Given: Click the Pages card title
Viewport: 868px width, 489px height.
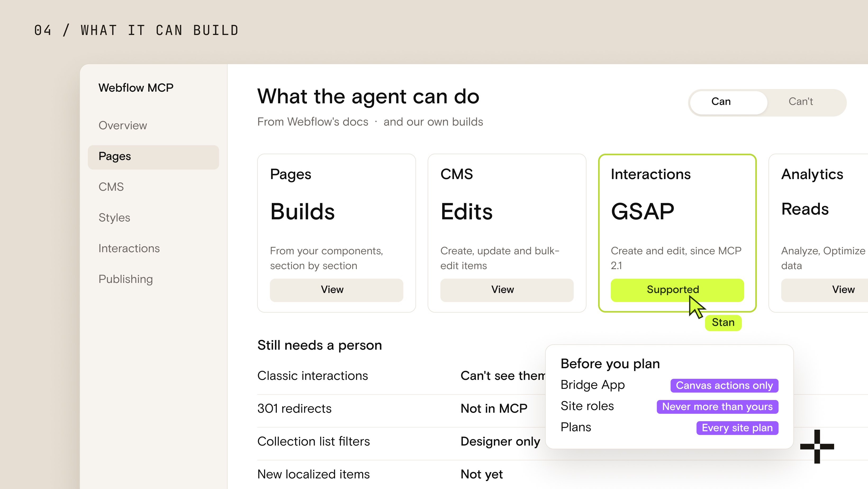Looking at the screenshot, I should [x=291, y=175].
